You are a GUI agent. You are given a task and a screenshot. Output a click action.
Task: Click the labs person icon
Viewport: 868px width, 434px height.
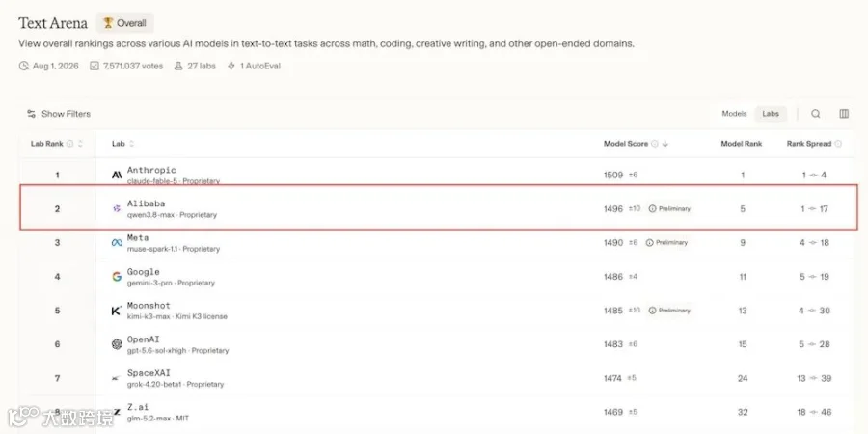pos(178,66)
